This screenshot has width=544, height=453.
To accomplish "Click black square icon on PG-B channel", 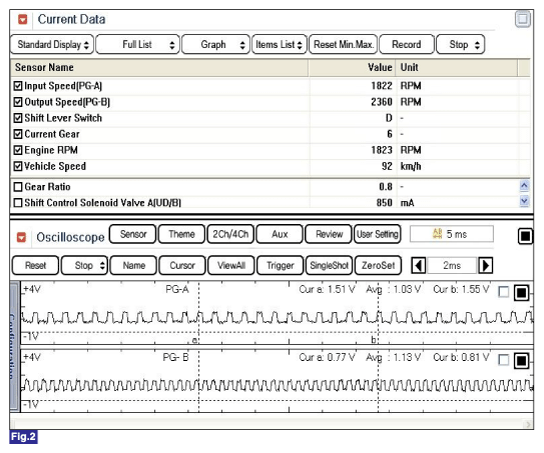I will point(521,361).
